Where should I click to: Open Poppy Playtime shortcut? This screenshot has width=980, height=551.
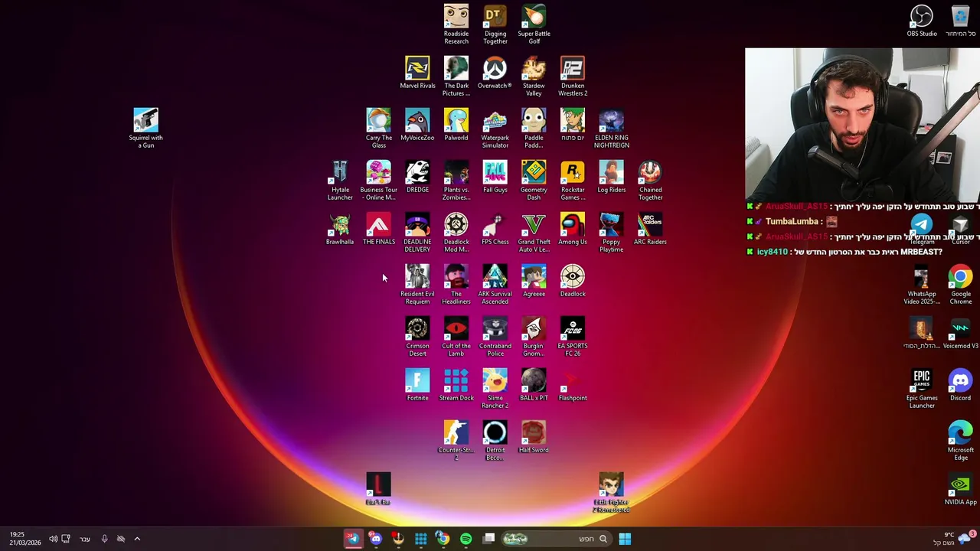(x=611, y=233)
